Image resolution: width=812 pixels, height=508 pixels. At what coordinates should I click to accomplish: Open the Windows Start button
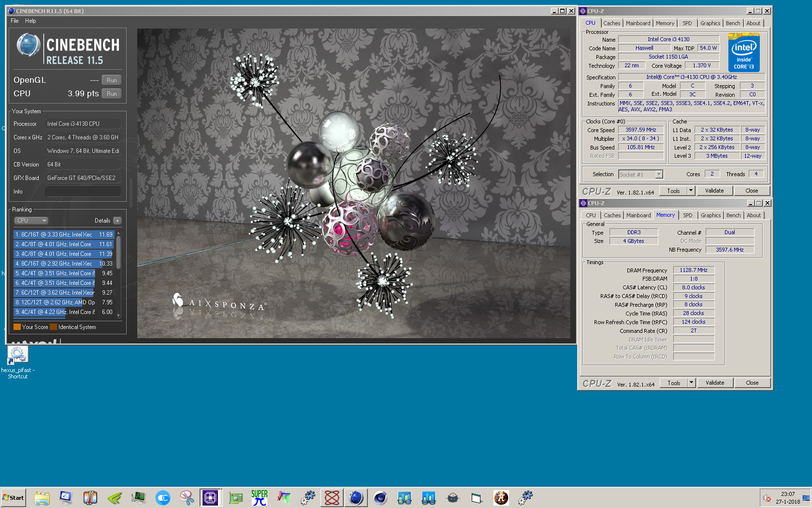[x=14, y=498]
